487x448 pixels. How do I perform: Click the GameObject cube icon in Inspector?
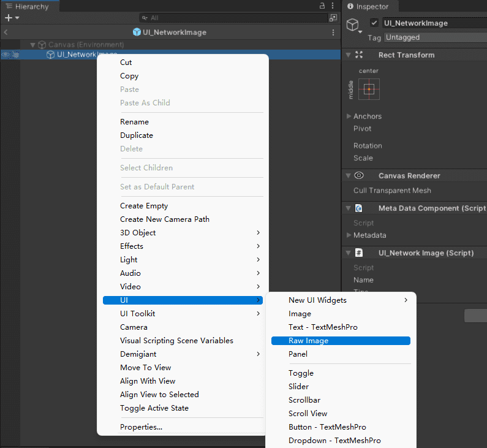tap(353, 25)
